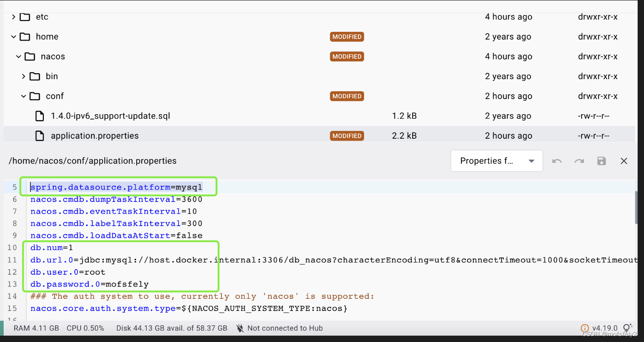Click the v4.19.0 version label
Image resolution: width=644 pixels, height=342 pixels.
click(605, 328)
